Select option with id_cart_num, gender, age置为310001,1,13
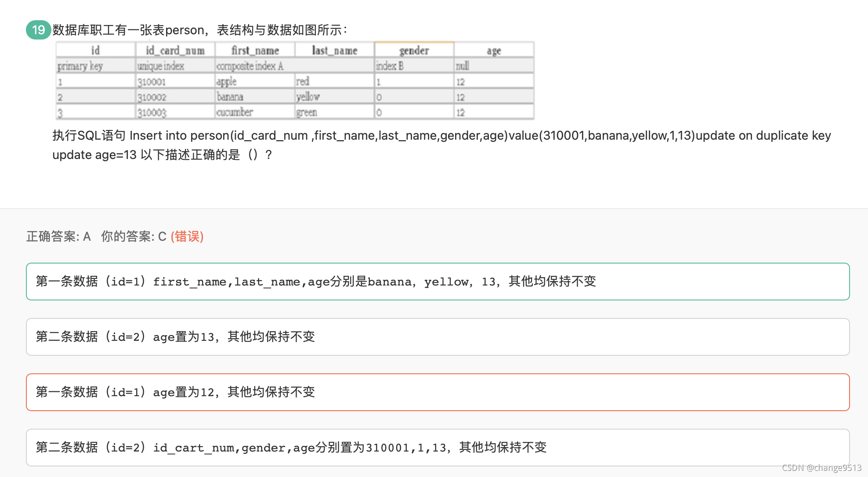 (438, 448)
